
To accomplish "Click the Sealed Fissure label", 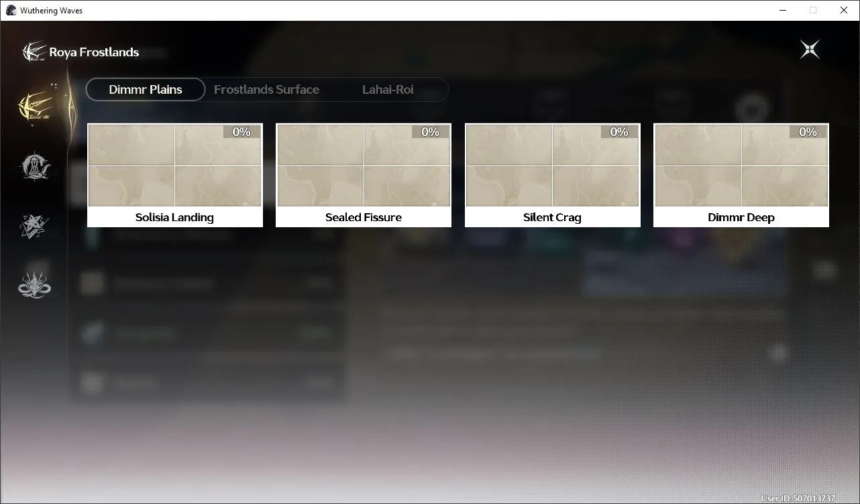I will pyautogui.click(x=364, y=217).
